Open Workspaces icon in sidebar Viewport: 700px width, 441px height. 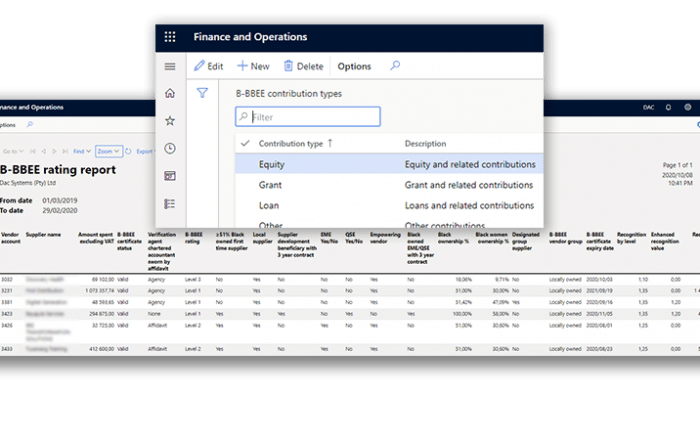[170, 176]
